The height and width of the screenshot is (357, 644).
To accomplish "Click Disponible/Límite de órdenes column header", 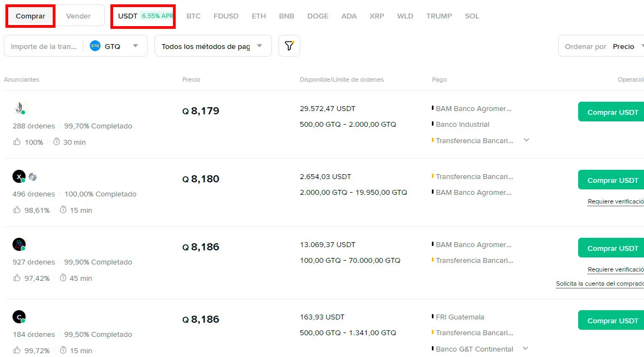I will 342,79.
